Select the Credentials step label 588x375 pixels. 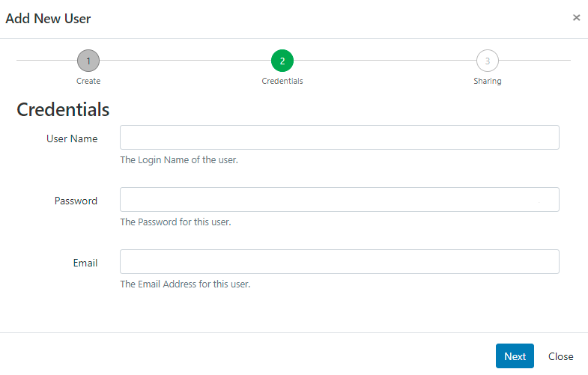tap(282, 81)
